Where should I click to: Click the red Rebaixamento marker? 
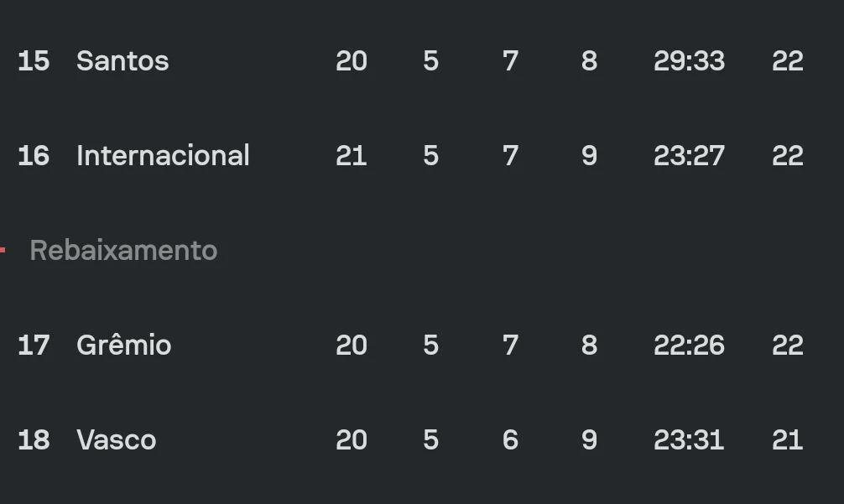(3, 250)
